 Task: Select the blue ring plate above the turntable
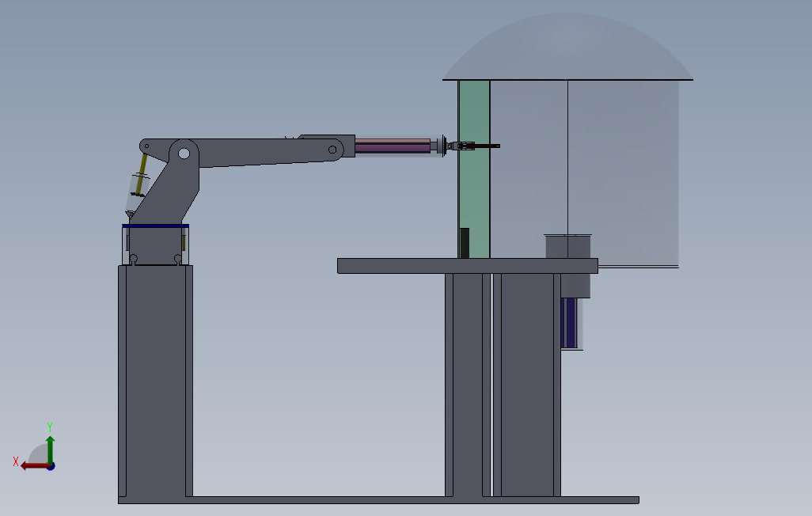pos(155,226)
